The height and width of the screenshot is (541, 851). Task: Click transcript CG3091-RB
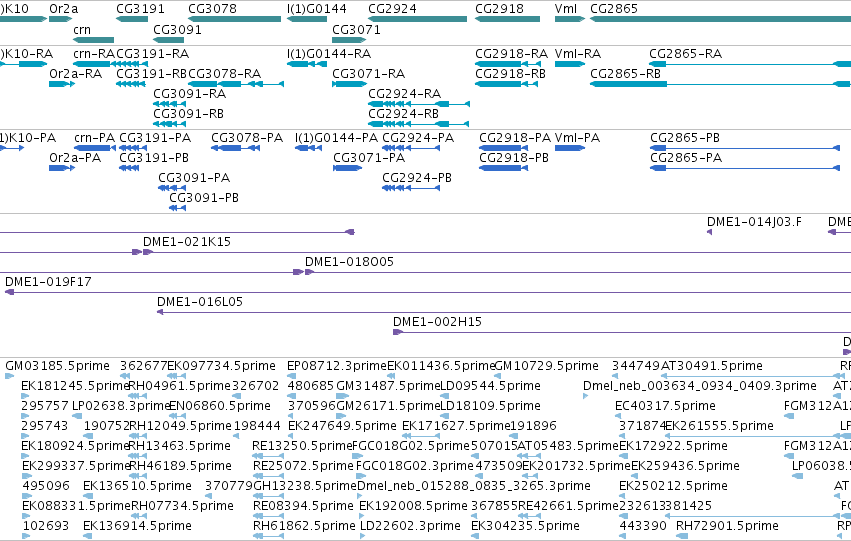pos(188,114)
